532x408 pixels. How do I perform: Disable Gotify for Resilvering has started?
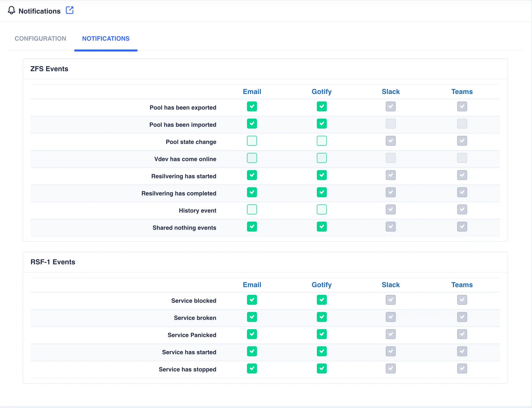click(322, 175)
